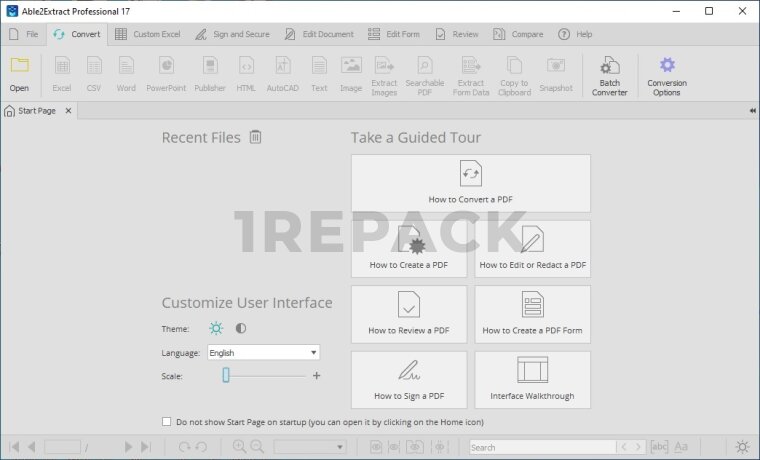Viewport: 760px width, 460px height.
Task: Click the Scale slider handle
Action: coord(226,375)
